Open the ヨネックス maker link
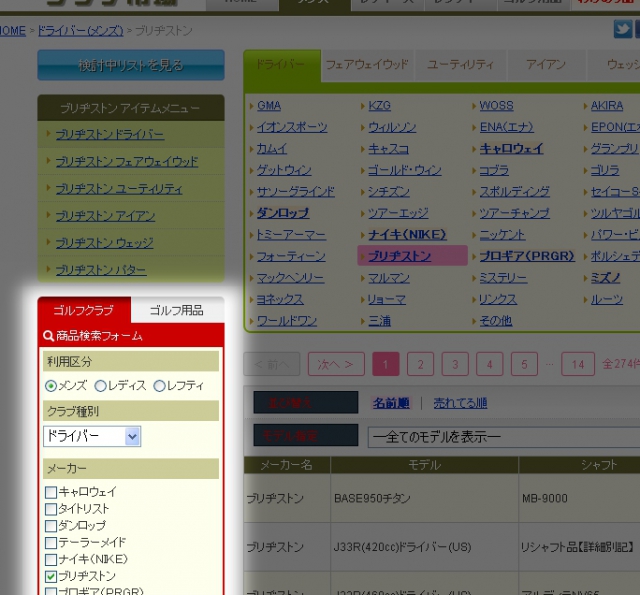640x595 pixels. click(280, 299)
